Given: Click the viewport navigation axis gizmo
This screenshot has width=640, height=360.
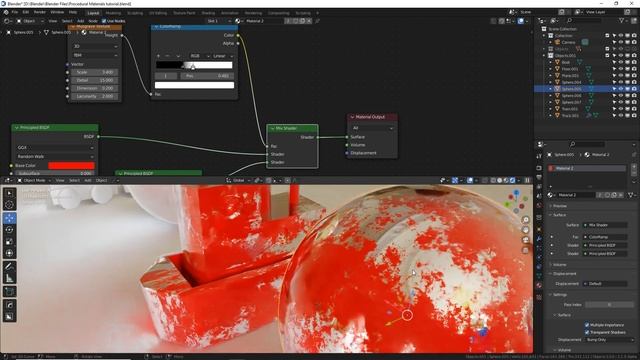Looking at the screenshot, I should 516,201.
